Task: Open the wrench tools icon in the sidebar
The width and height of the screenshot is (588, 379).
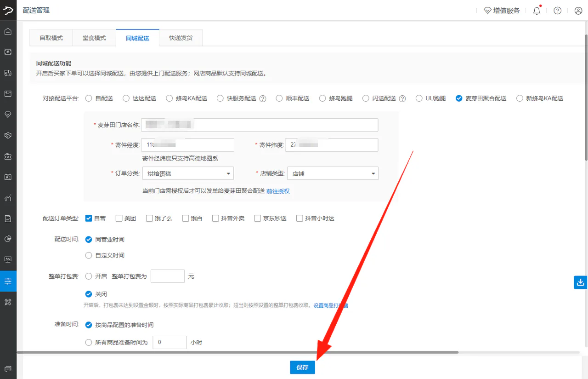Action: tap(8, 302)
